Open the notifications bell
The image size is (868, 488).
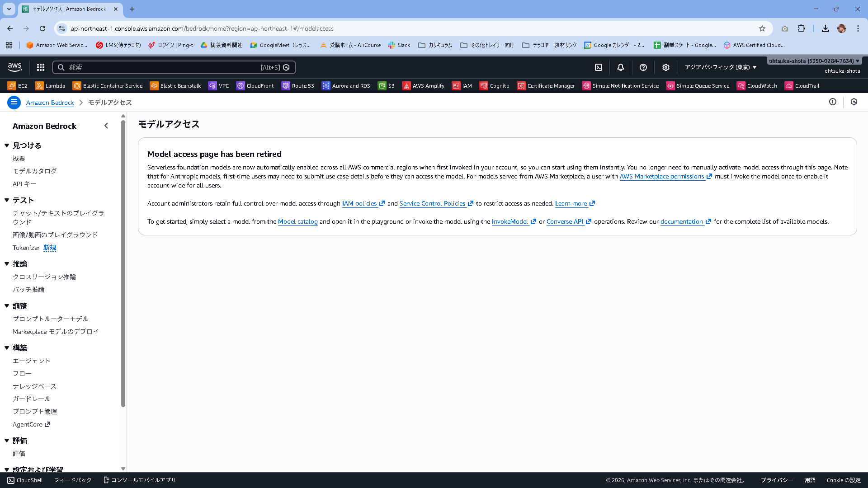pos(621,67)
